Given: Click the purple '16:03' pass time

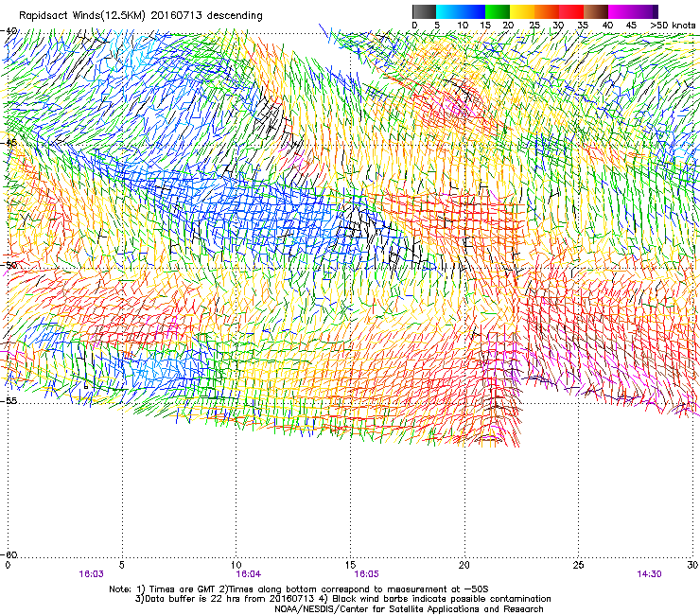Looking at the screenshot, I should 91,574.
